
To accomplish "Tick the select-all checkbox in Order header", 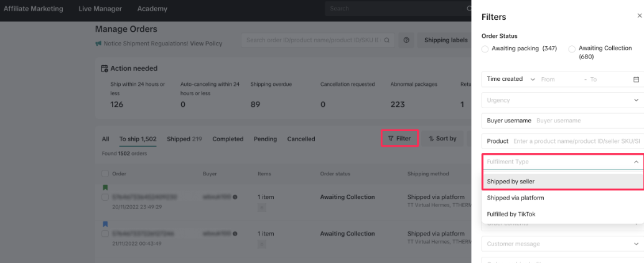I will 105,174.
